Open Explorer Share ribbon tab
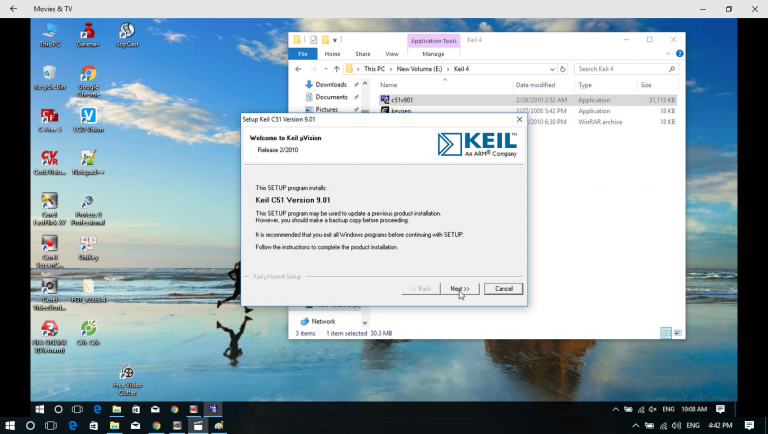Screen dimensions: 768x434 point(363,54)
